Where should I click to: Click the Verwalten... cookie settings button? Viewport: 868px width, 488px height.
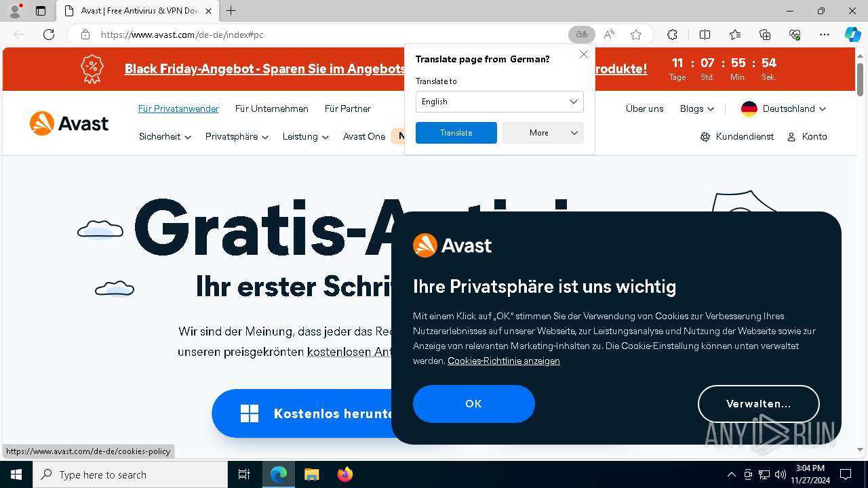[x=759, y=404]
